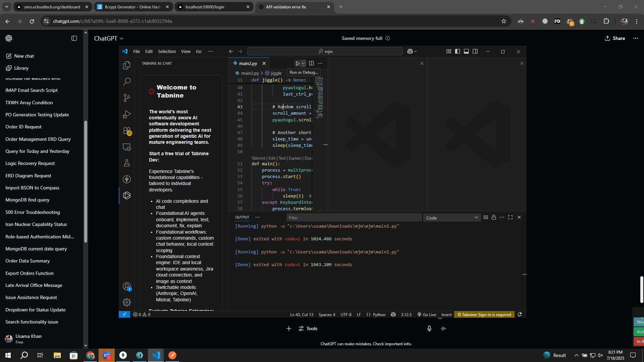This screenshot has width=644, height=362.
Task: Select Python language mode in status bar
Action: point(379,314)
